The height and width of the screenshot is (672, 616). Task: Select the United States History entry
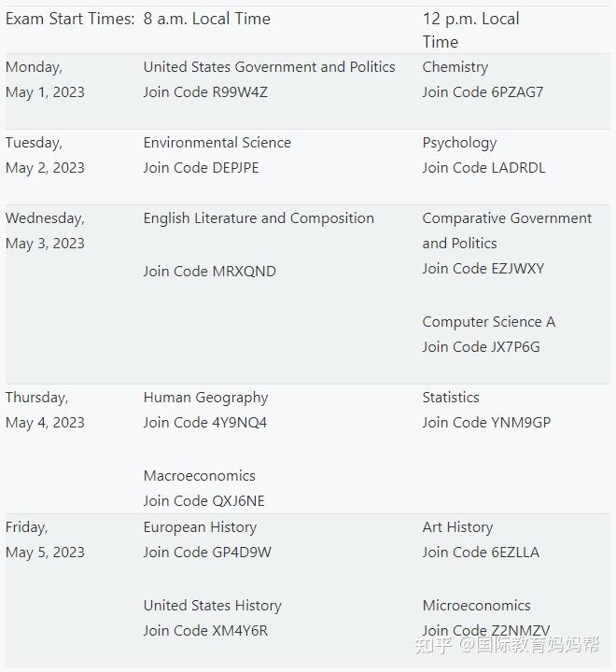pyautogui.click(x=213, y=606)
